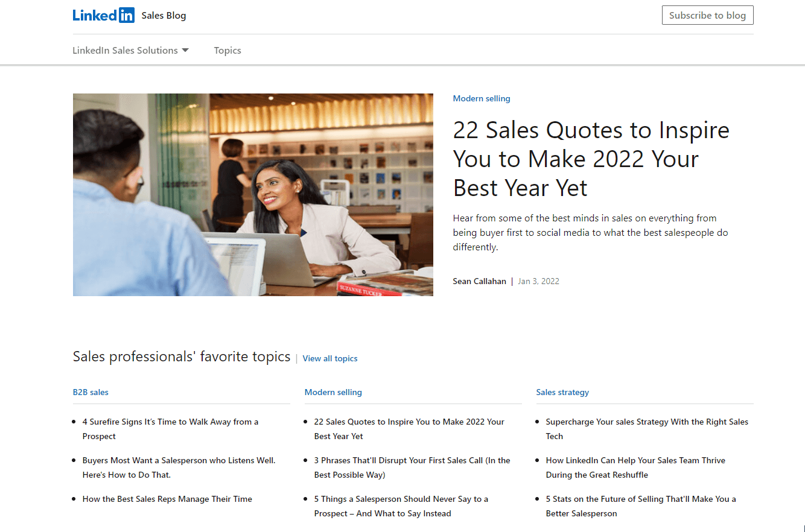Click the LinkedIn logo
Viewport: 805px width, 532px height.
point(103,14)
